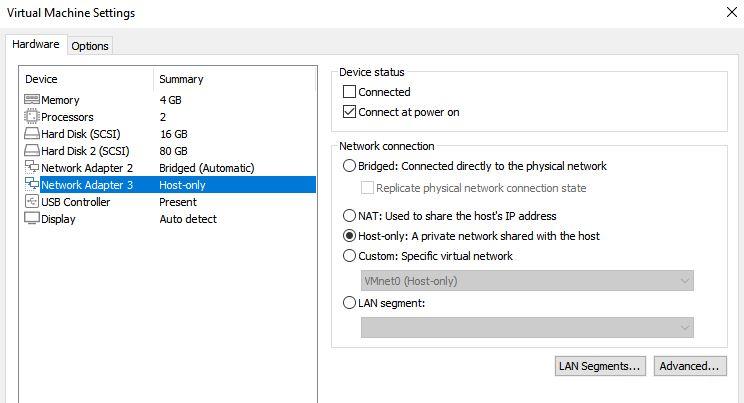Select the Host-only network radio button
Screen dimensions: 744x403
[349, 236]
